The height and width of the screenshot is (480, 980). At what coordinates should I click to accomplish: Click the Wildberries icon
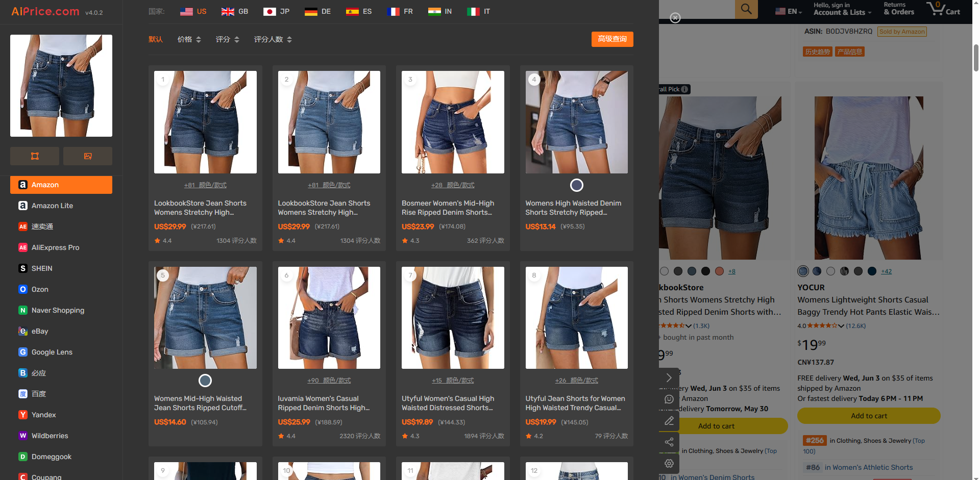tap(23, 436)
